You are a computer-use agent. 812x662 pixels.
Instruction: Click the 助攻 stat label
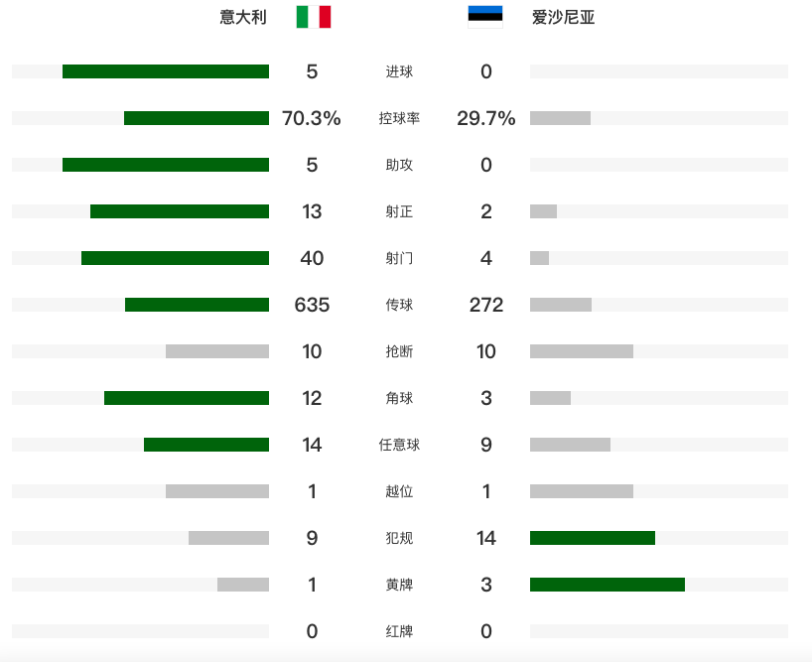(399, 165)
